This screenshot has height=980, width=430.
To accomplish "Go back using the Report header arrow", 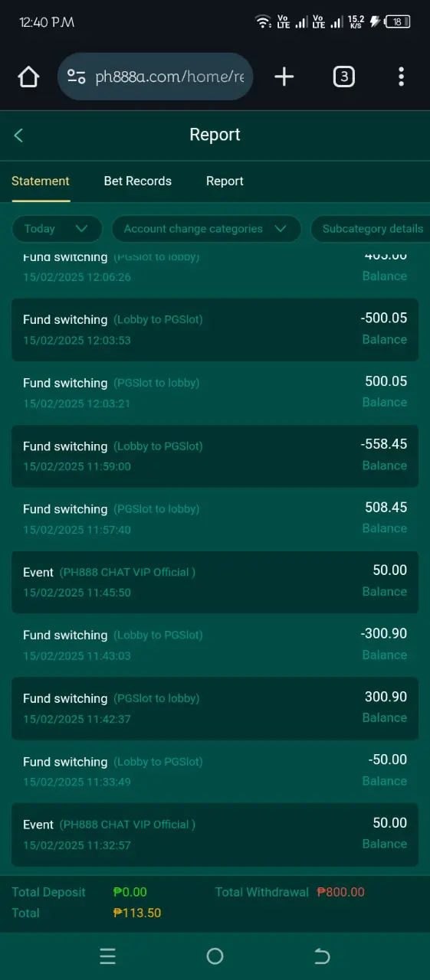I will pos(18,136).
